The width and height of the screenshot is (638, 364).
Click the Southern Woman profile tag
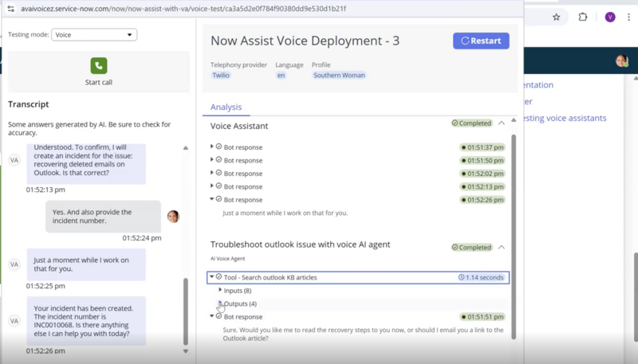click(339, 75)
